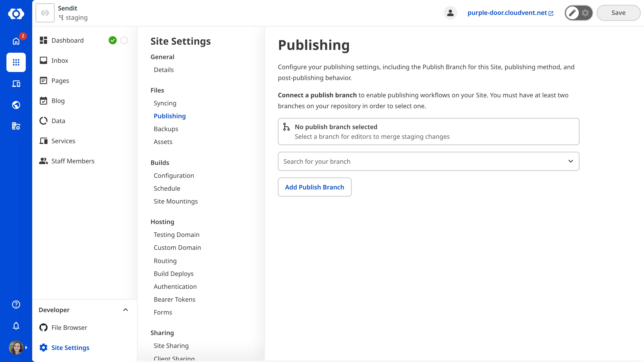
Task: Click the green check status icon
Action: click(x=112, y=40)
